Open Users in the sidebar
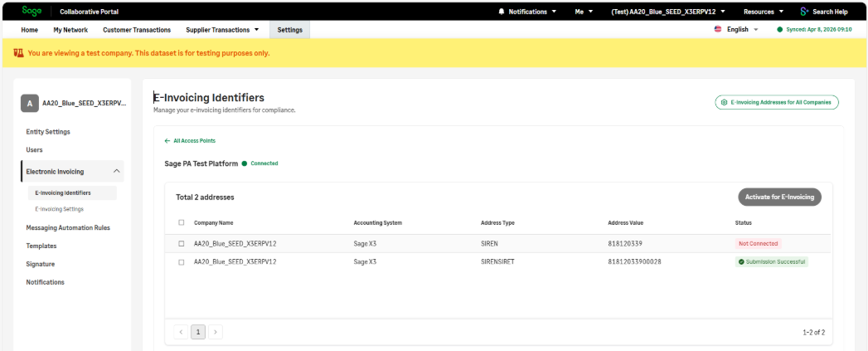The image size is (868, 351). pyautogui.click(x=34, y=149)
